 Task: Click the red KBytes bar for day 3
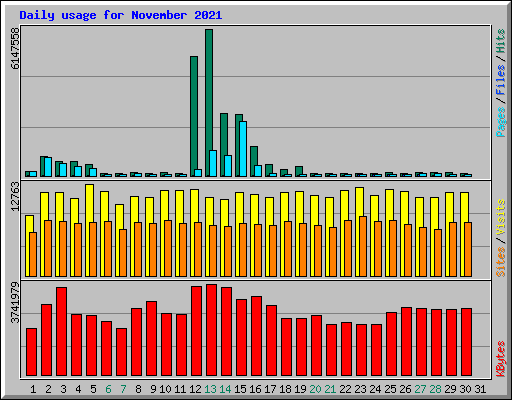(x=61, y=331)
